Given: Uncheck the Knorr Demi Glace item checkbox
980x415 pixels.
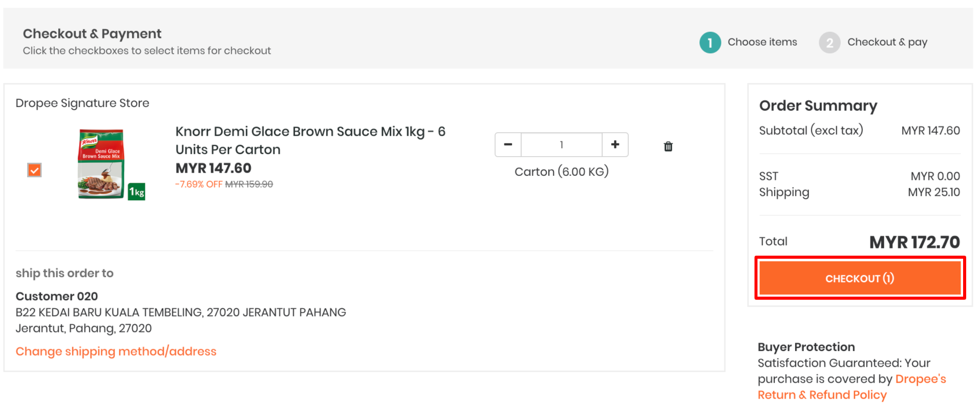Looking at the screenshot, I should tap(34, 170).
